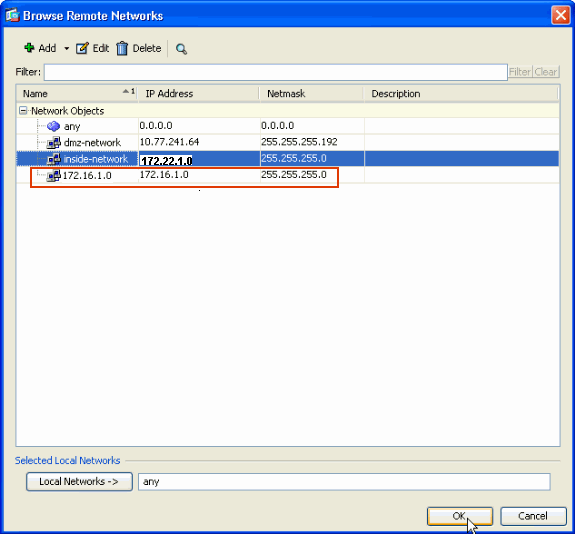Click the 172.16.1.0 network object icon
Image resolution: width=575 pixels, height=534 pixels.
point(54,176)
